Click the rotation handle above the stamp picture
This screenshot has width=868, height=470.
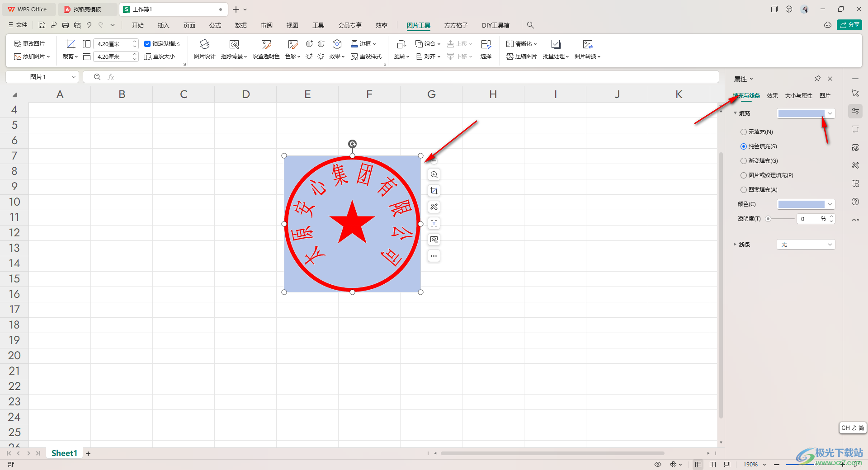point(352,144)
